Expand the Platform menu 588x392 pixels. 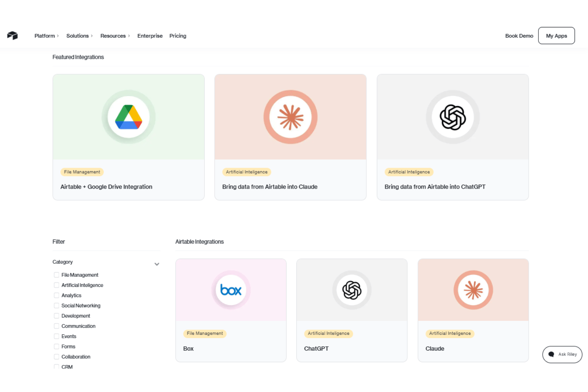pos(46,36)
